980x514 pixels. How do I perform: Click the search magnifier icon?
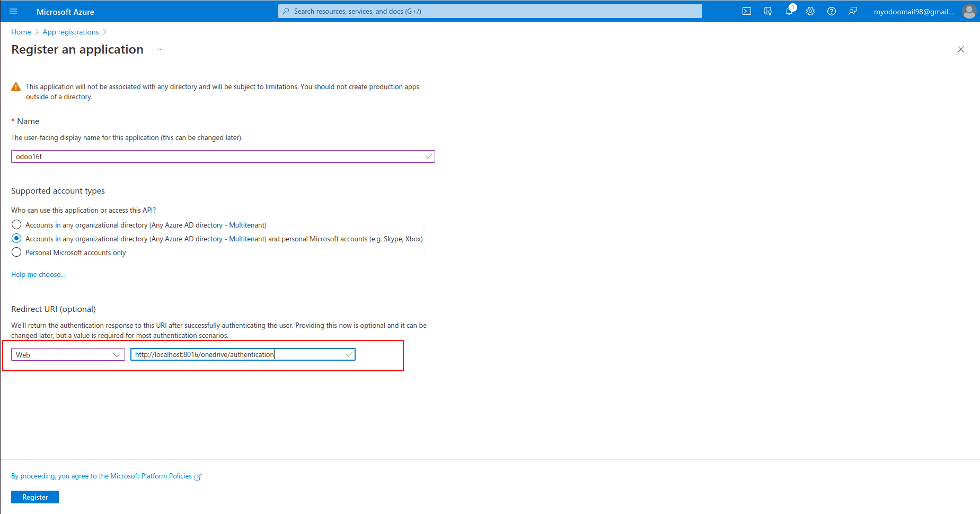tap(286, 11)
